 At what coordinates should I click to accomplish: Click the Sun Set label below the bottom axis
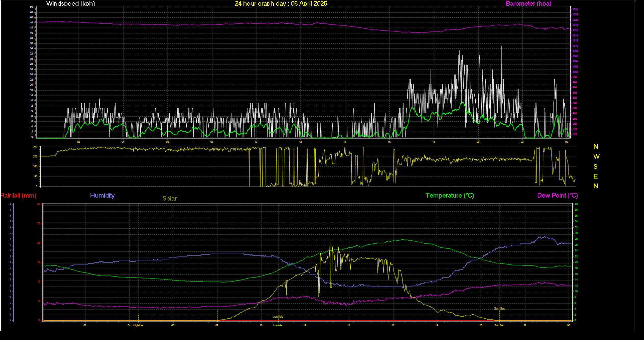click(499, 325)
